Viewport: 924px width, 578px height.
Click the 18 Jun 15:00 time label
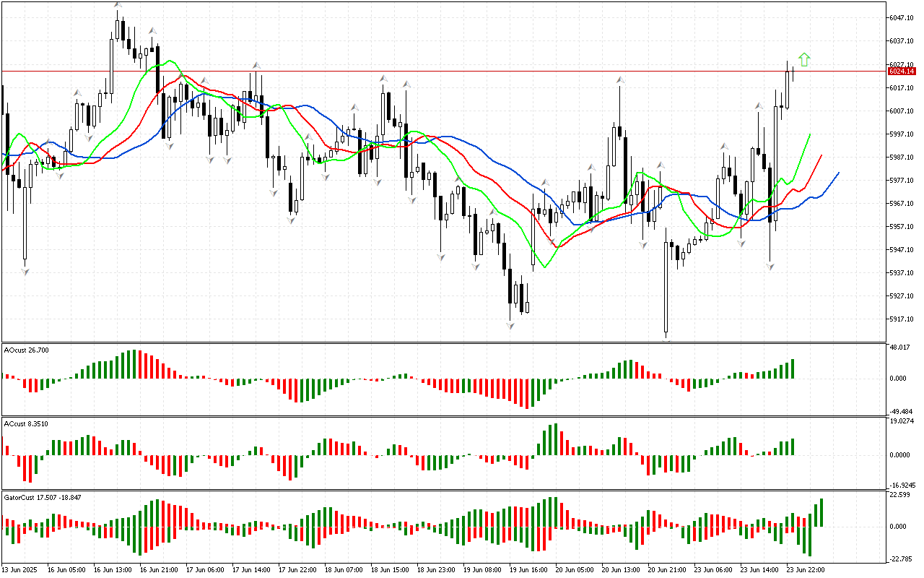tap(389, 569)
